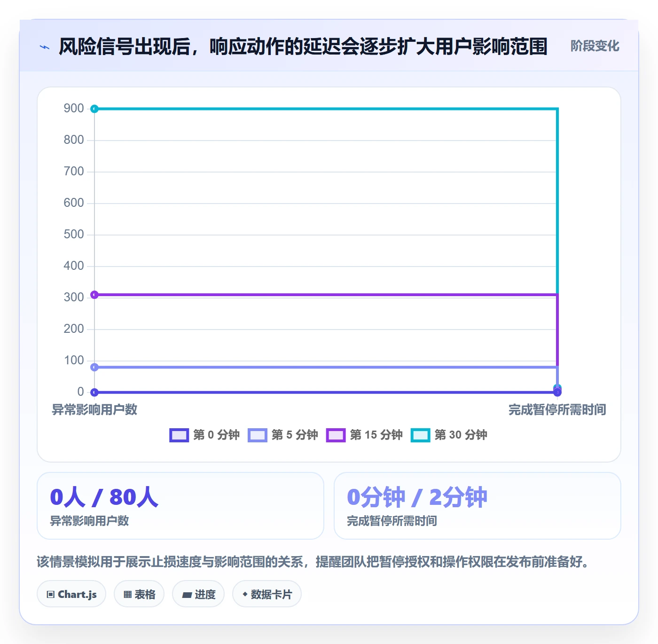Viewport: 658px width, 644px height.
Task: Click the 200 y-axis label
Action: click(74, 329)
